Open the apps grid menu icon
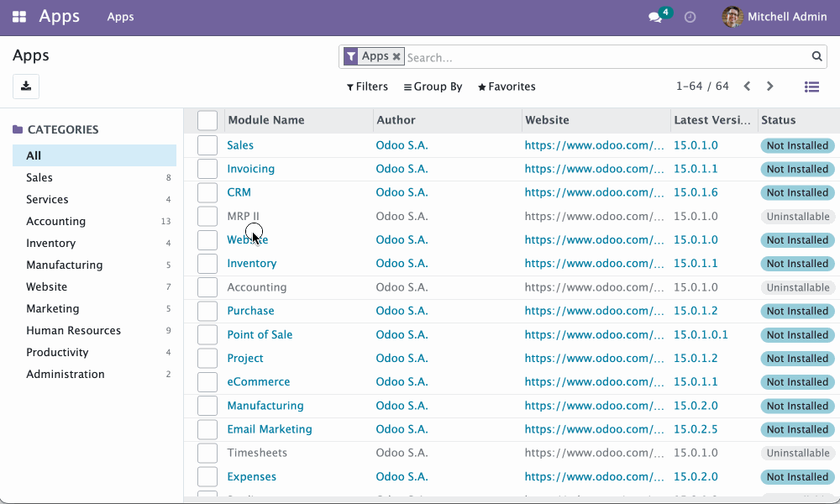 (18, 16)
